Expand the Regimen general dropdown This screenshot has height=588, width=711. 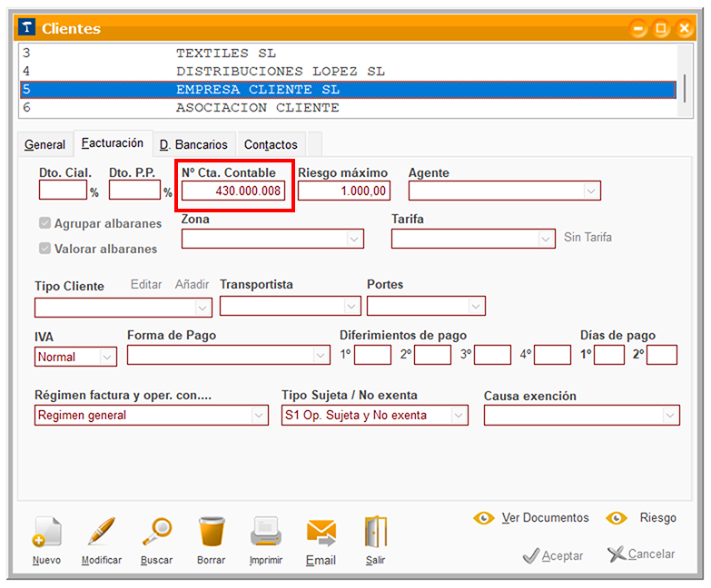pyautogui.click(x=259, y=416)
